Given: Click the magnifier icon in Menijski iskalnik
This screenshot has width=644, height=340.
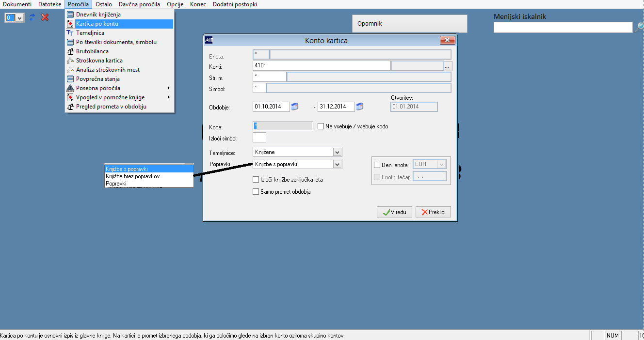Looking at the screenshot, I should [639, 28].
